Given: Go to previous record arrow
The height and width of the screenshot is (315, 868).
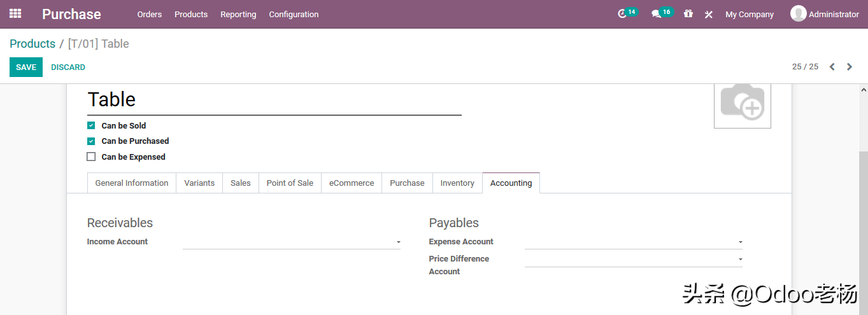Looking at the screenshot, I should 832,67.
